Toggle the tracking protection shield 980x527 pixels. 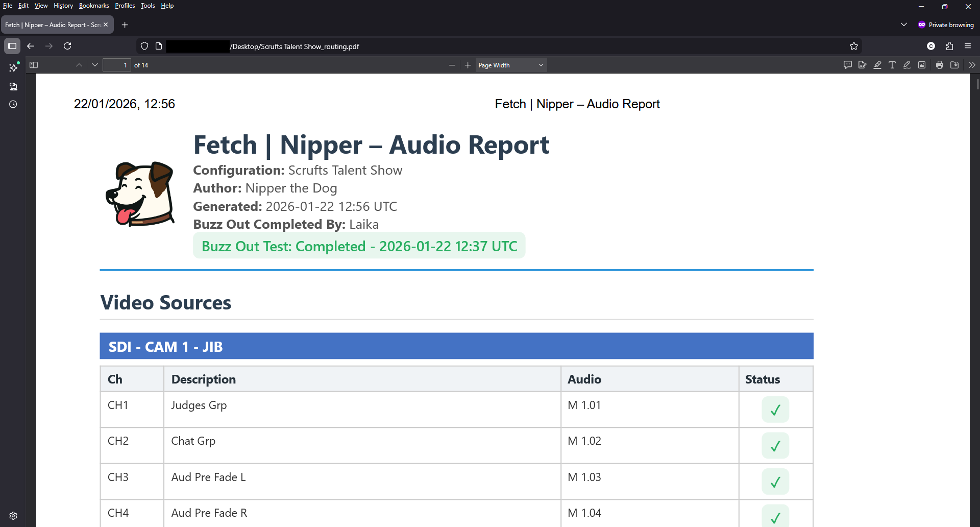click(144, 46)
